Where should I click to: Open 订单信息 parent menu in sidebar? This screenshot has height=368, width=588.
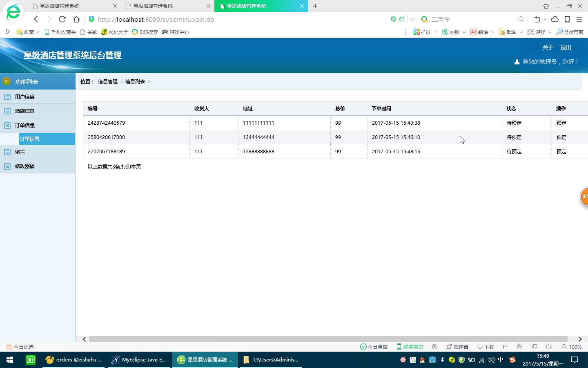[x=38, y=125]
